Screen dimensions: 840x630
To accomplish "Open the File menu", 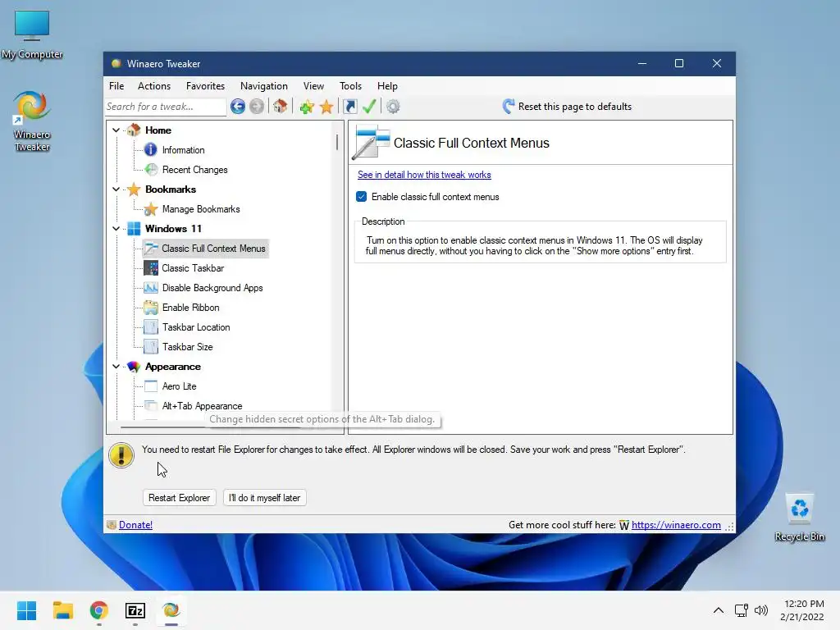I will click(116, 85).
